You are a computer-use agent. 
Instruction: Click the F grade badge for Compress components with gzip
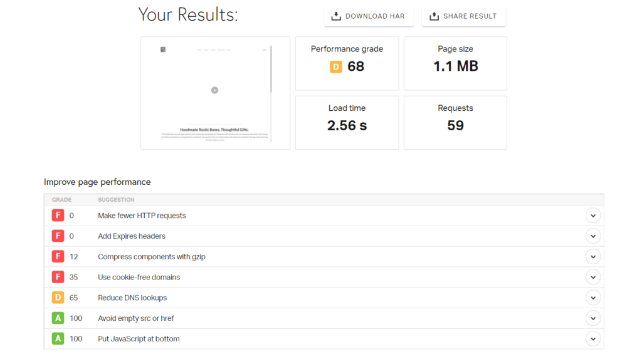point(58,256)
